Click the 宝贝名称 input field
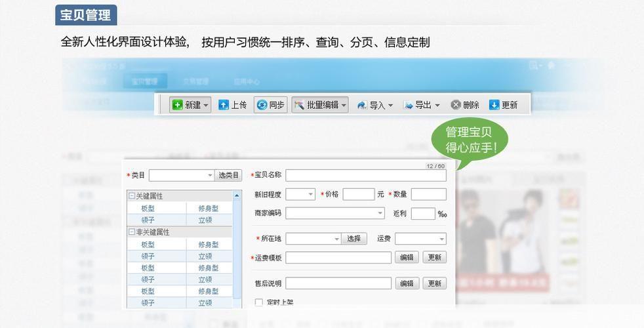 (x=366, y=176)
